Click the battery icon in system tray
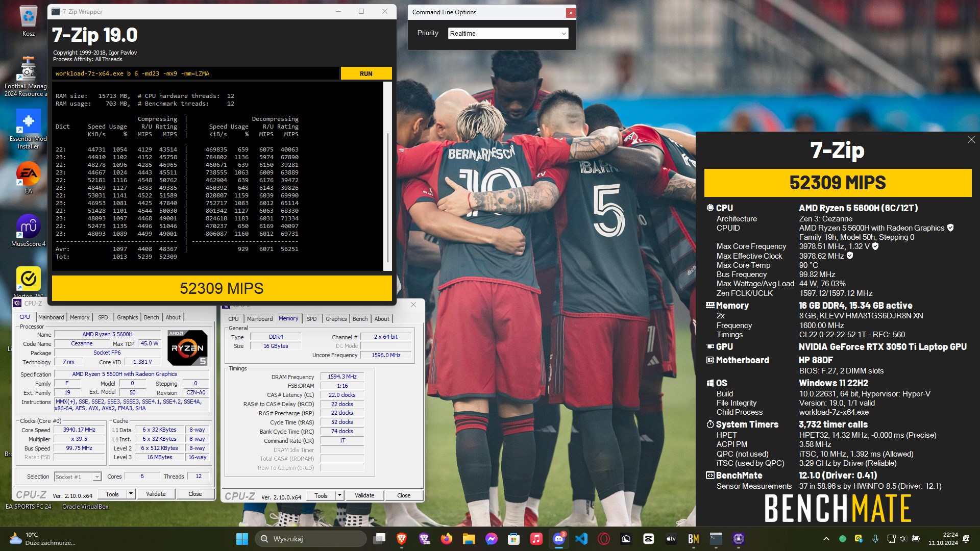This screenshot has width=980, height=551. tap(916, 539)
